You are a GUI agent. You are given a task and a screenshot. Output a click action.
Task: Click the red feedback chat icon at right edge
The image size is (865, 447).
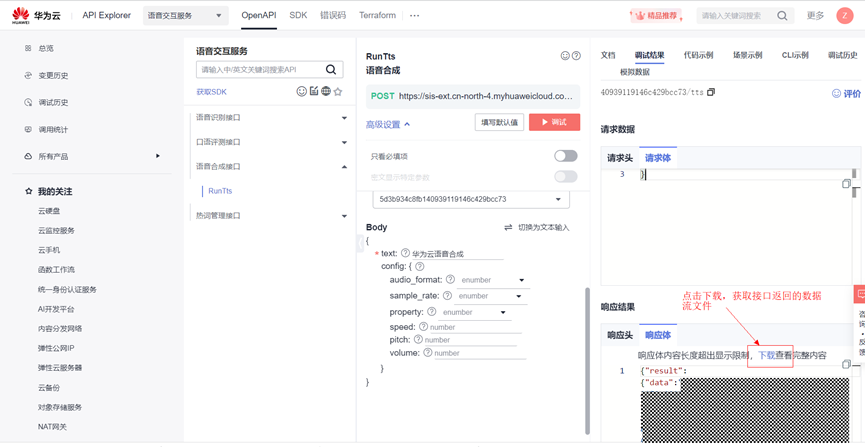tap(859, 294)
